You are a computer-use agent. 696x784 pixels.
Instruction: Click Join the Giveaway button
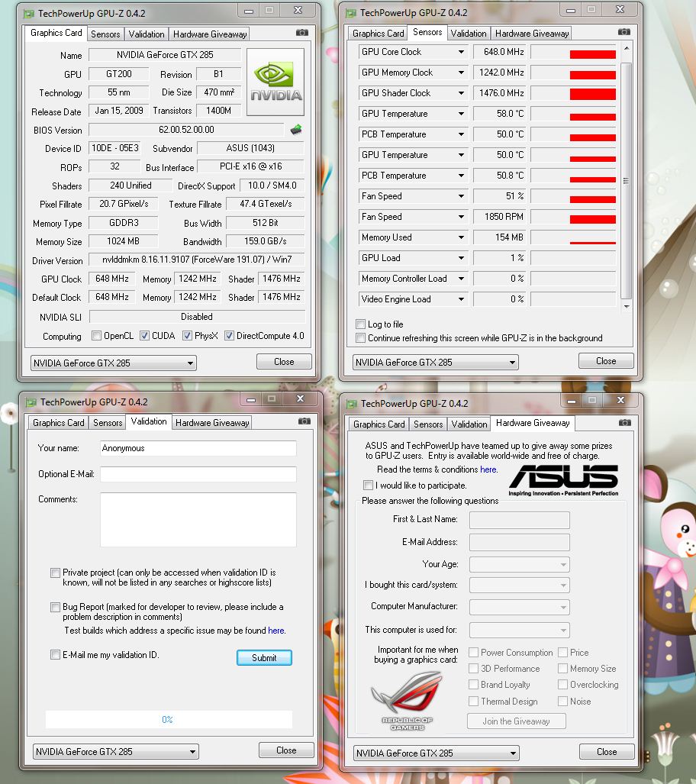click(516, 721)
